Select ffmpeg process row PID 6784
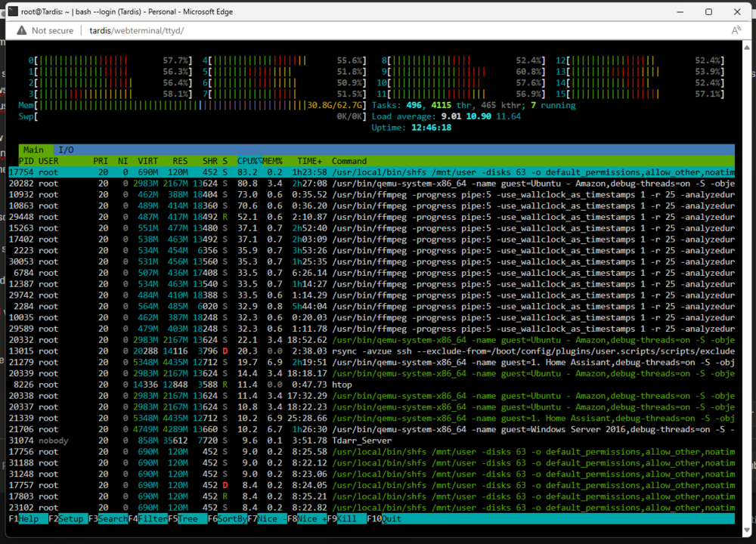The height and width of the screenshot is (544, 756). (x=372, y=274)
